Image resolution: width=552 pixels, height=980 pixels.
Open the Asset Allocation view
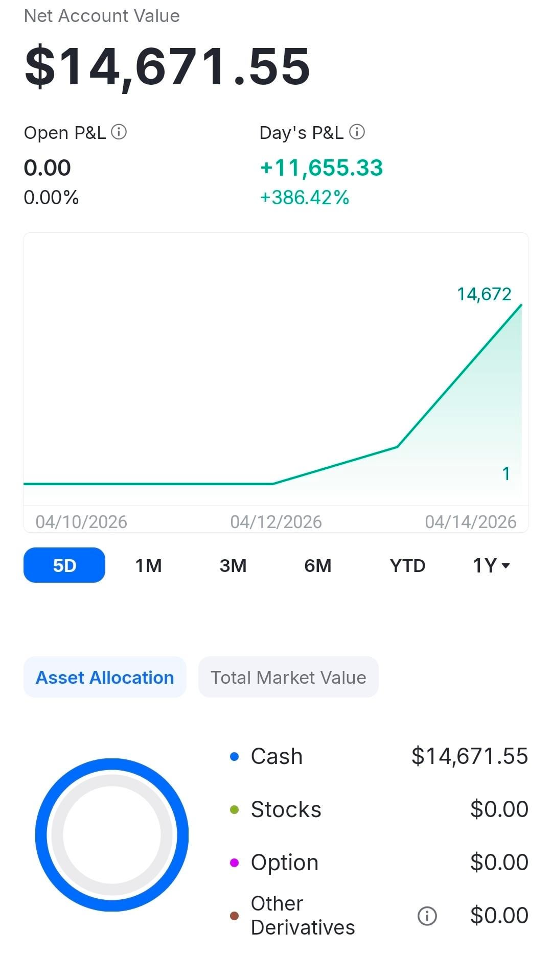click(x=105, y=677)
